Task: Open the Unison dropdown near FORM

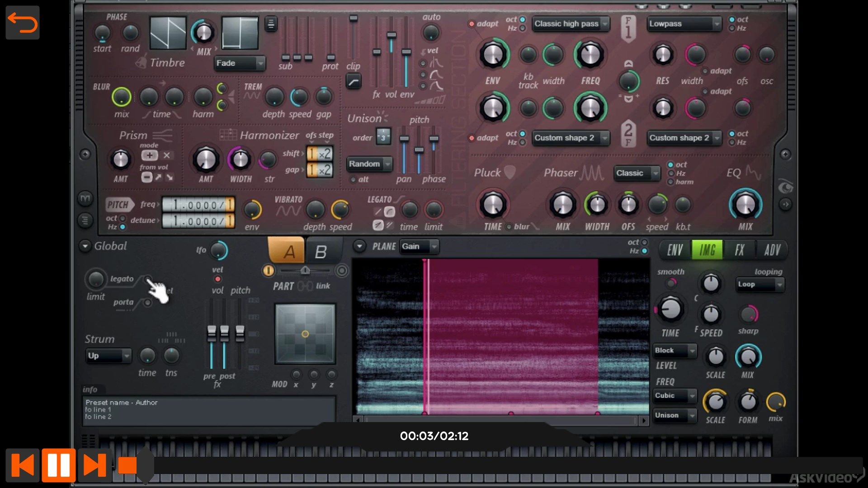Action: pyautogui.click(x=675, y=415)
